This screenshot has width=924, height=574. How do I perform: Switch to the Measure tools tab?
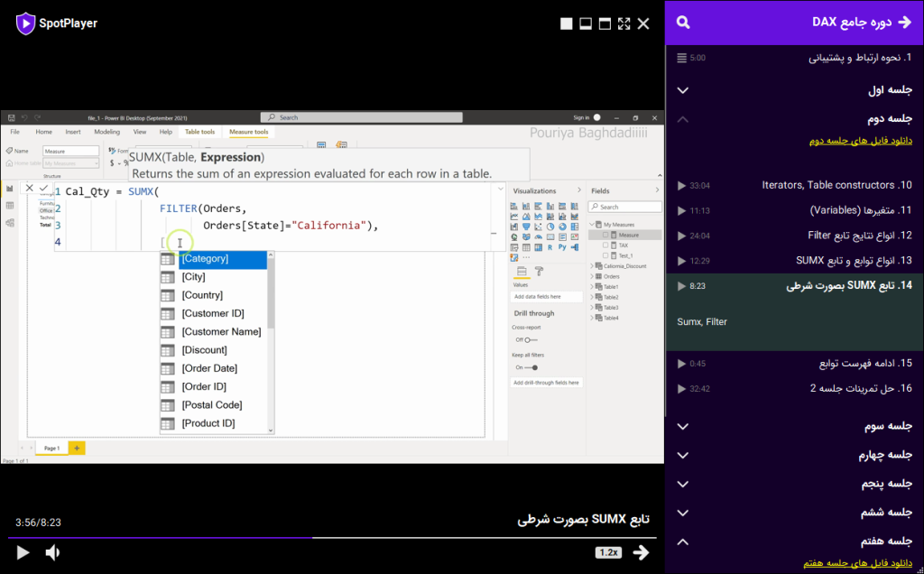coord(249,132)
